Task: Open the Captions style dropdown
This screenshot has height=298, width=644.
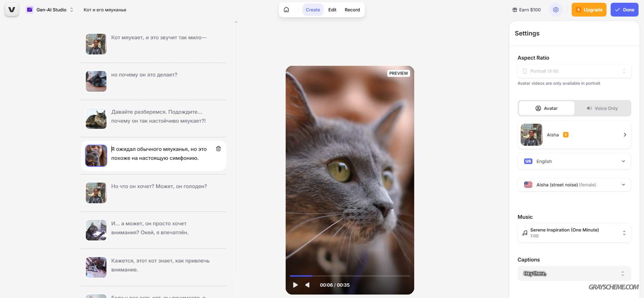Action: click(x=574, y=274)
